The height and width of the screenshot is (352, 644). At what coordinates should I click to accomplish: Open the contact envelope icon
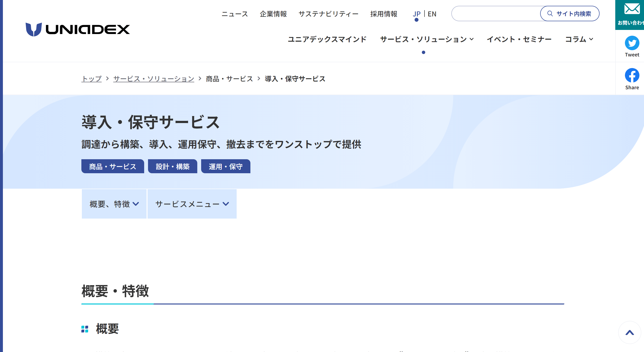[632, 8]
